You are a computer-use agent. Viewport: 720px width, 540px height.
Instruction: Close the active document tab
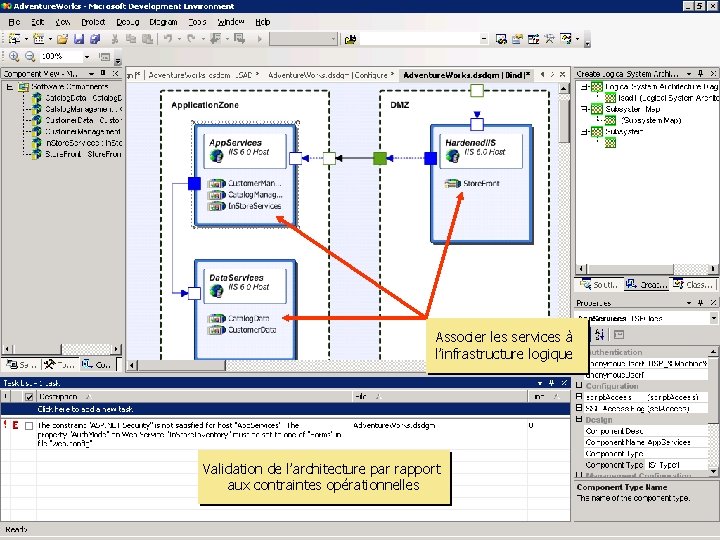coord(563,74)
